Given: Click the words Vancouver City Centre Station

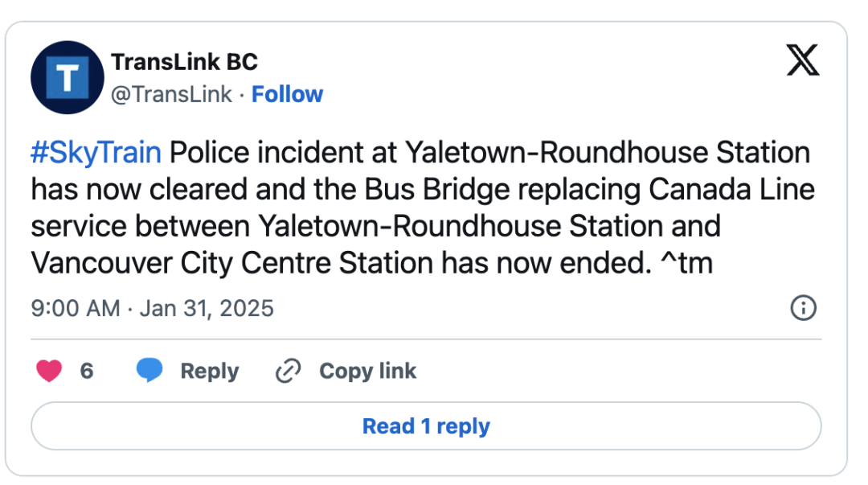Looking at the screenshot, I should (232, 263).
